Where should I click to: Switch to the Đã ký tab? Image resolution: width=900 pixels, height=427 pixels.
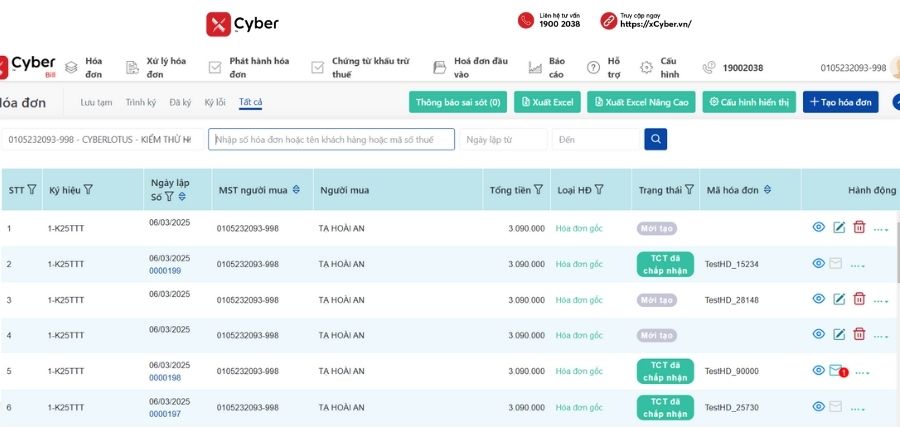tap(180, 102)
